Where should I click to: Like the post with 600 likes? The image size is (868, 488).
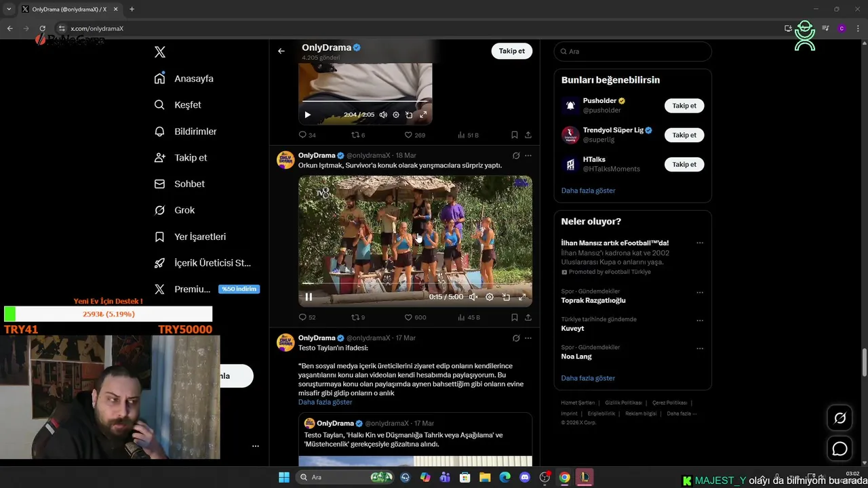tap(415, 317)
